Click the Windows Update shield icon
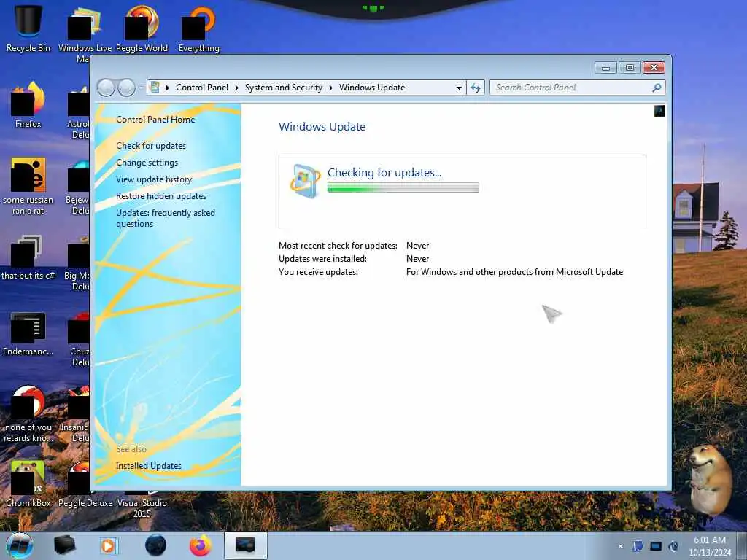Image resolution: width=747 pixels, height=560 pixels. tap(306, 181)
